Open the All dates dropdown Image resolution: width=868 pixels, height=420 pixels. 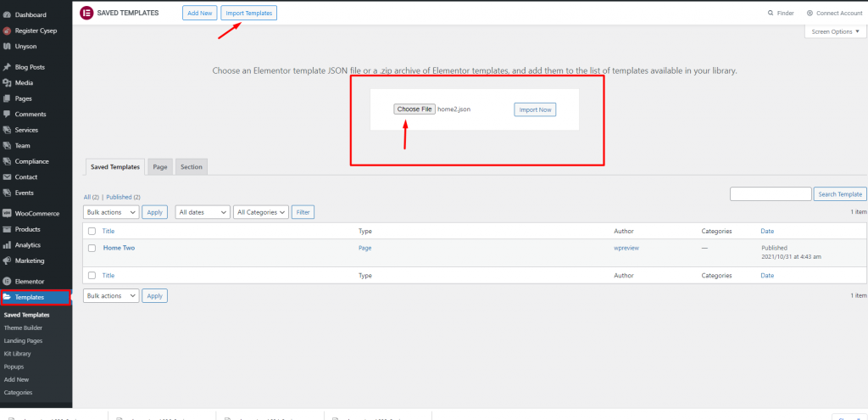pos(203,211)
